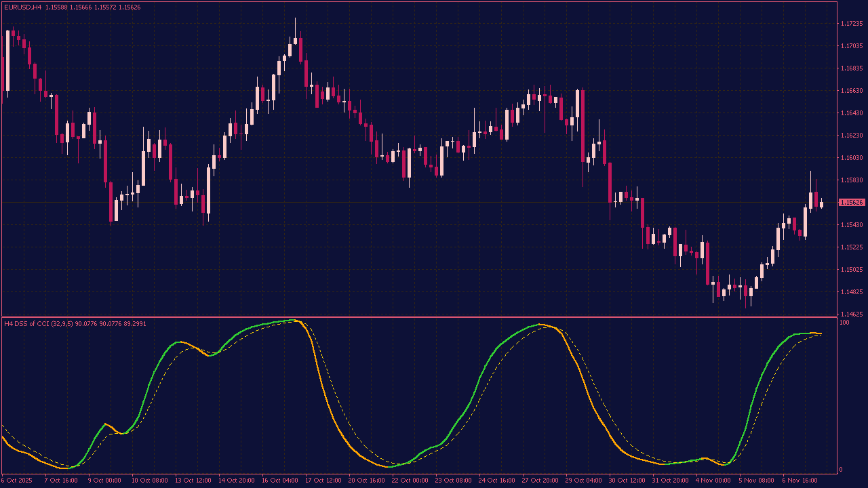Select the current price tag 1.15626
Viewport: 868px width, 488px height.
tap(851, 201)
